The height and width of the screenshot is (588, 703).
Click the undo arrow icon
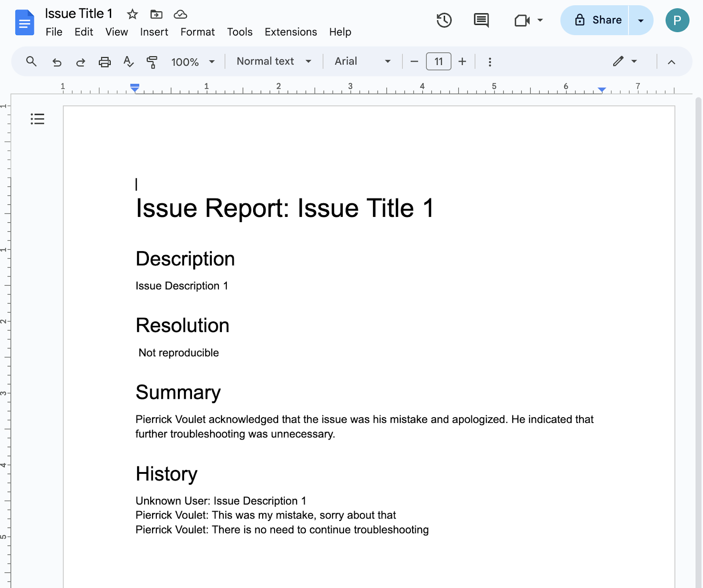pos(57,62)
